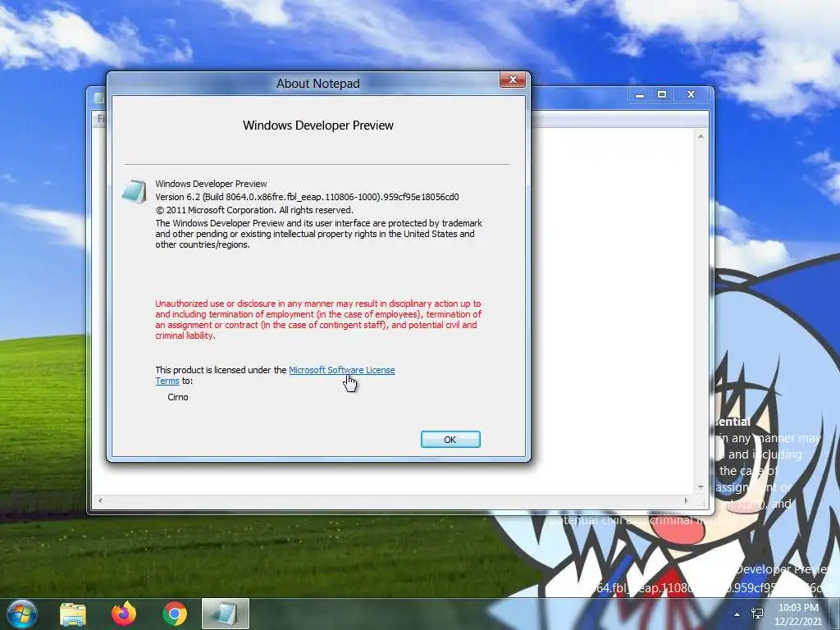Click Notepad's horizontal scrollbar right arrow
The width and height of the screenshot is (840, 630).
coord(686,501)
